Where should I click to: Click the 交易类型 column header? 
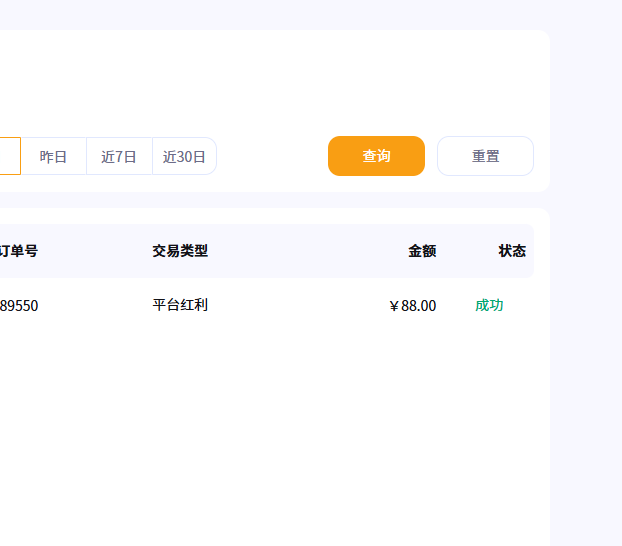tap(180, 251)
